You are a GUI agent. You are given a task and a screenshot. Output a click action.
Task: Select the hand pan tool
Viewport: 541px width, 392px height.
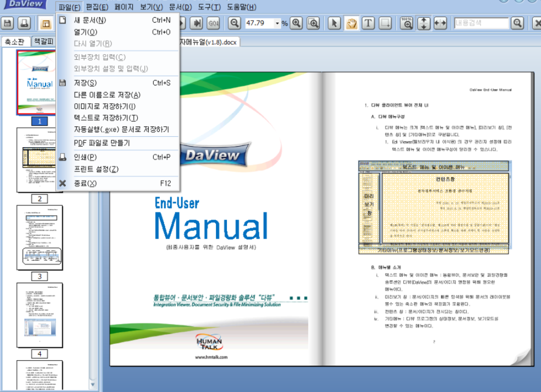click(x=351, y=24)
